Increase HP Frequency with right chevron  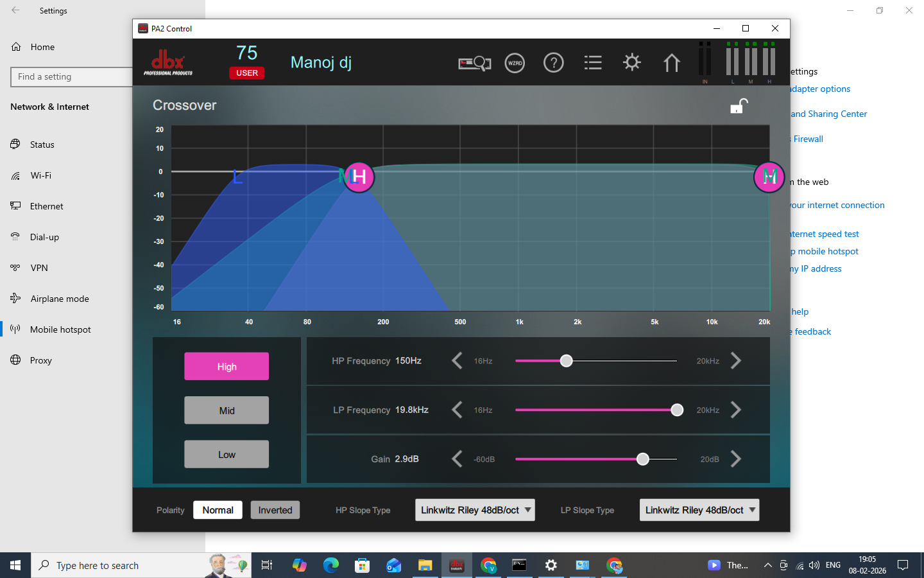pos(736,361)
